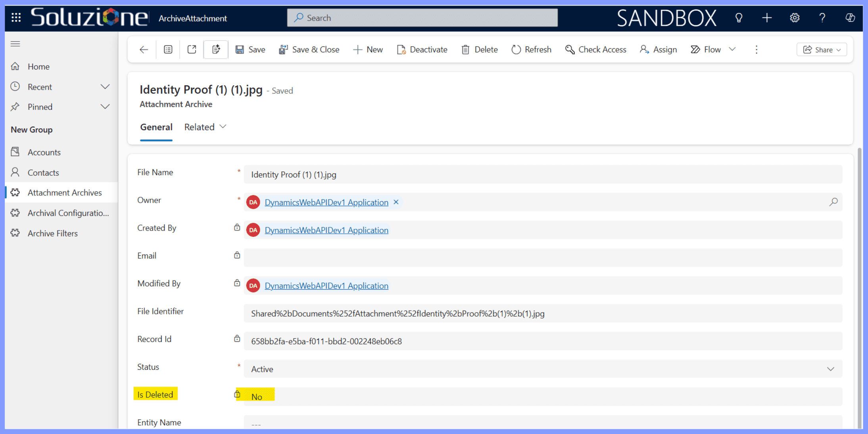Viewport: 868px width, 434px height.
Task: Expand the Recent section in sidebar
Action: click(105, 87)
